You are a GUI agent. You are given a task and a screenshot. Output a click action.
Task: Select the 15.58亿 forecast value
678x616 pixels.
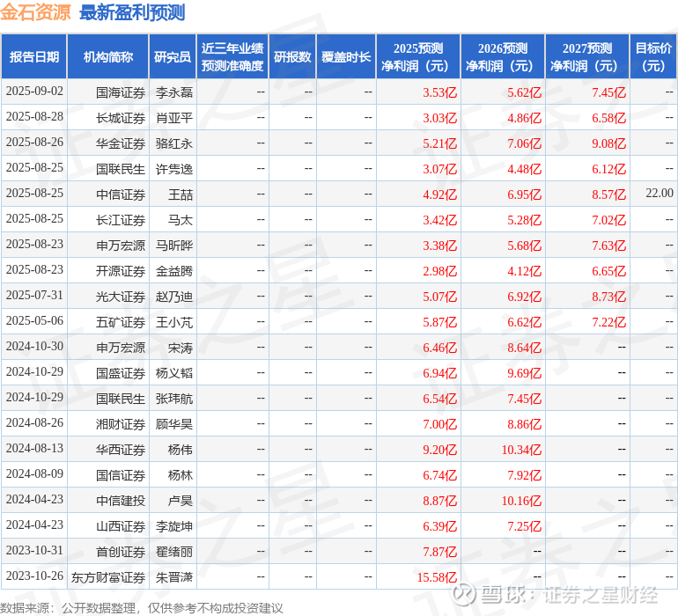[437, 577]
